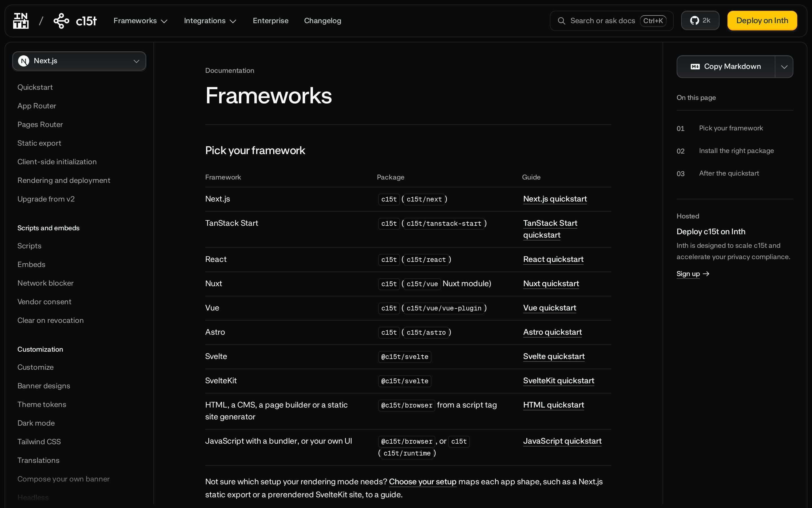Expand the Integrations nav menu
Viewport: 812px width, 508px height.
pos(210,21)
